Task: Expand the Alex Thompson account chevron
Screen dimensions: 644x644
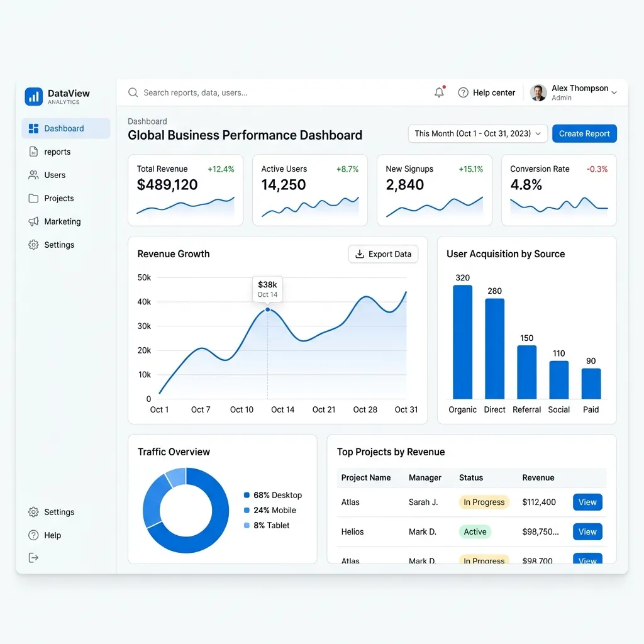Action: coord(614,93)
